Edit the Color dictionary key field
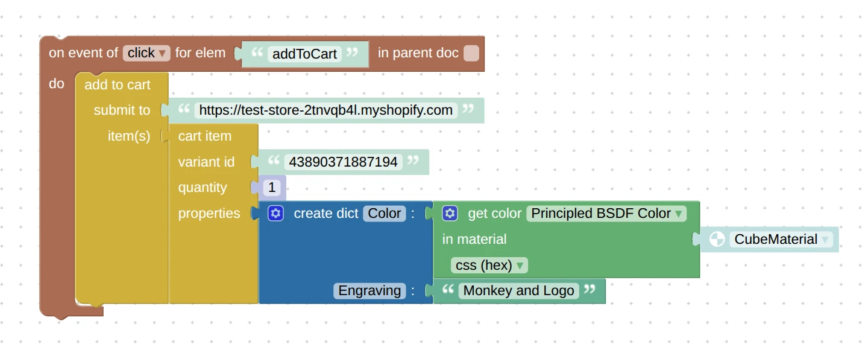The image size is (868, 344). tap(385, 214)
